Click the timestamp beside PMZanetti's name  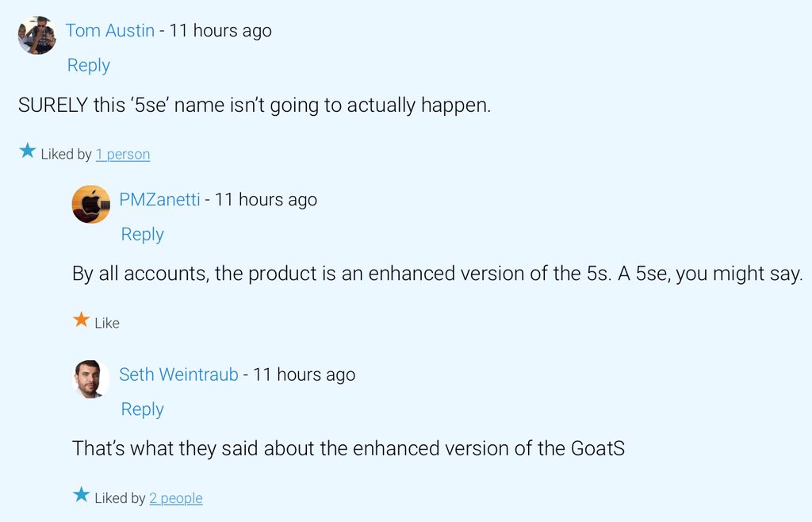[x=266, y=200]
